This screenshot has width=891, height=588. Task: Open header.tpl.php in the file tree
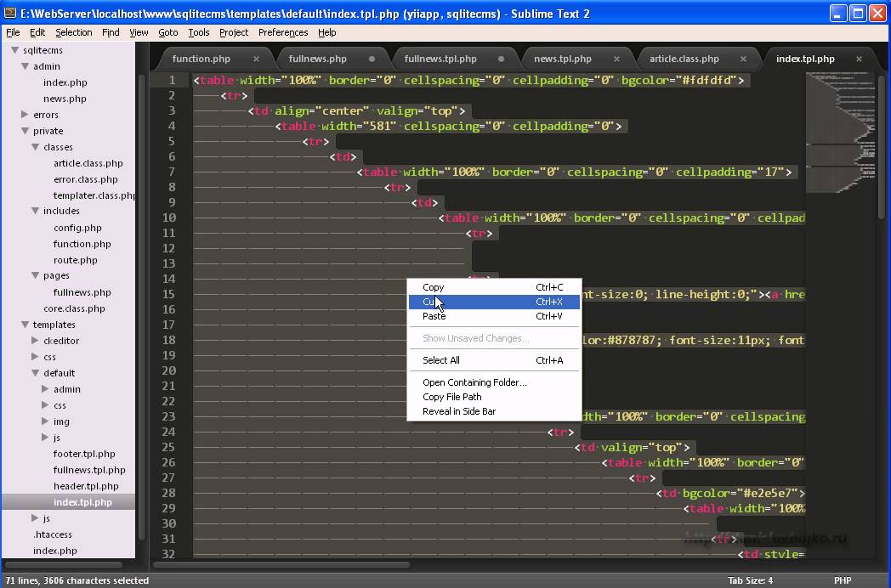click(x=86, y=486)
